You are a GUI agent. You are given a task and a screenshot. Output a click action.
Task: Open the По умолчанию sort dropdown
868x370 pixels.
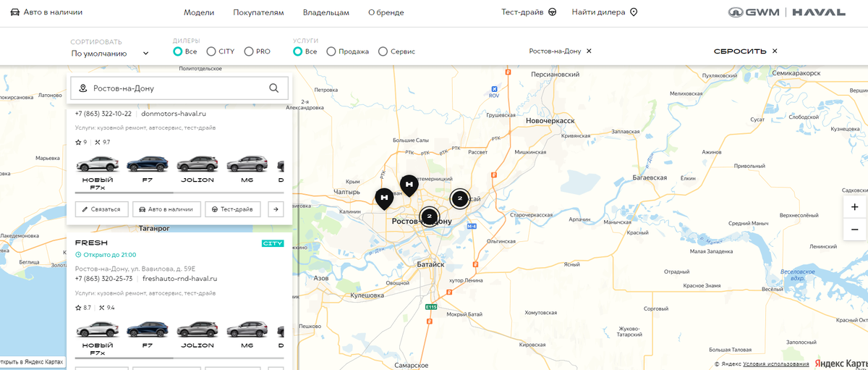click(110, 53)
